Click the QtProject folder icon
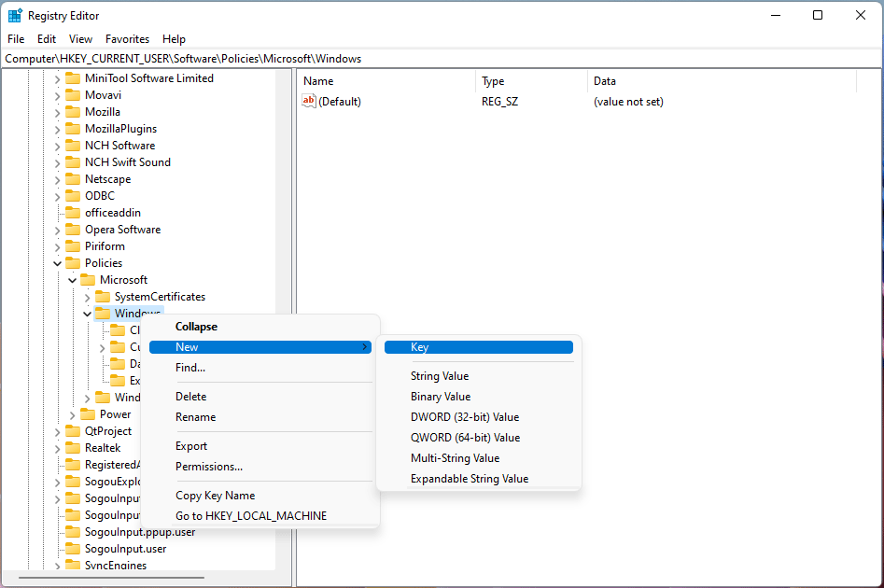This screenshot has height=588, width=884. pyautogui.click(x=73, y=431)
